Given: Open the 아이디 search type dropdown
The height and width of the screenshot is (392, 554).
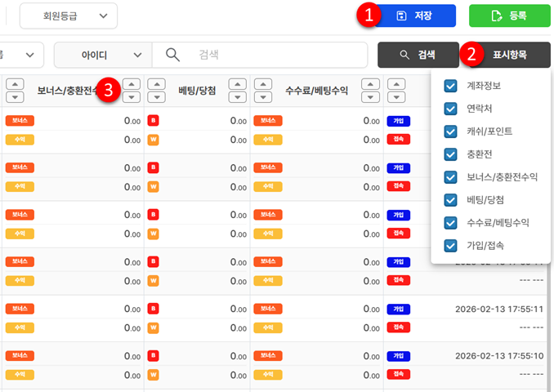Looking at the screenshot, I should [x=102, y=55].
